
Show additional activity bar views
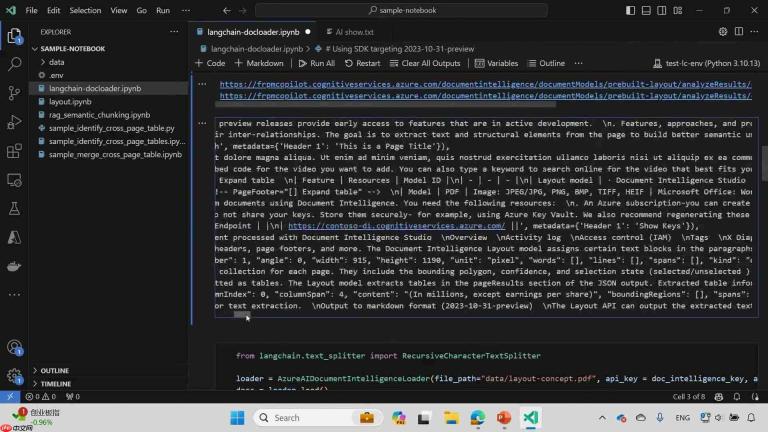14,295
